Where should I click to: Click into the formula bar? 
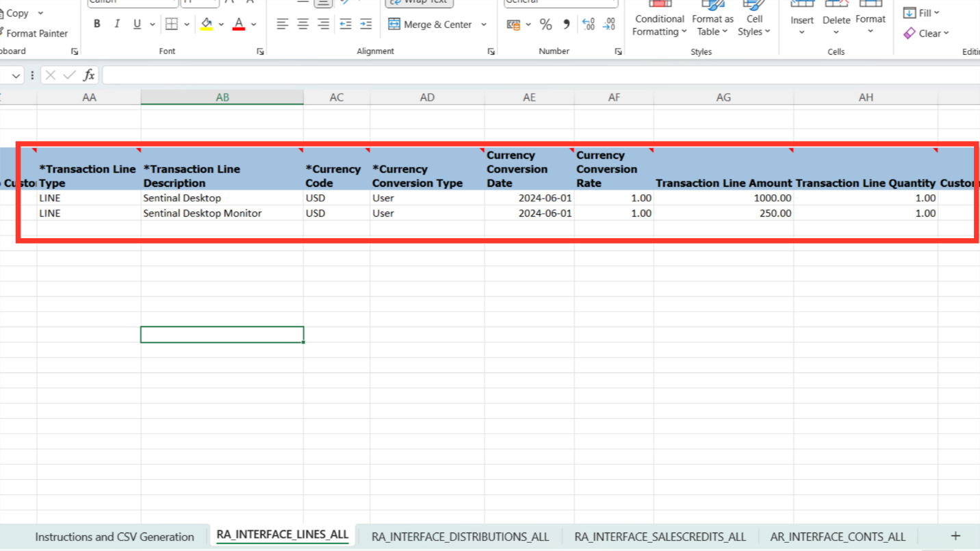541,75
